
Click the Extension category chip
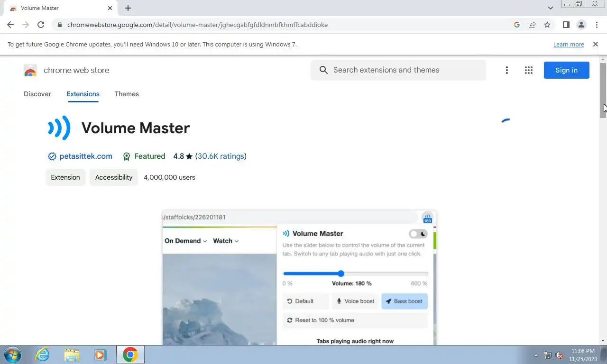[65, 177]
